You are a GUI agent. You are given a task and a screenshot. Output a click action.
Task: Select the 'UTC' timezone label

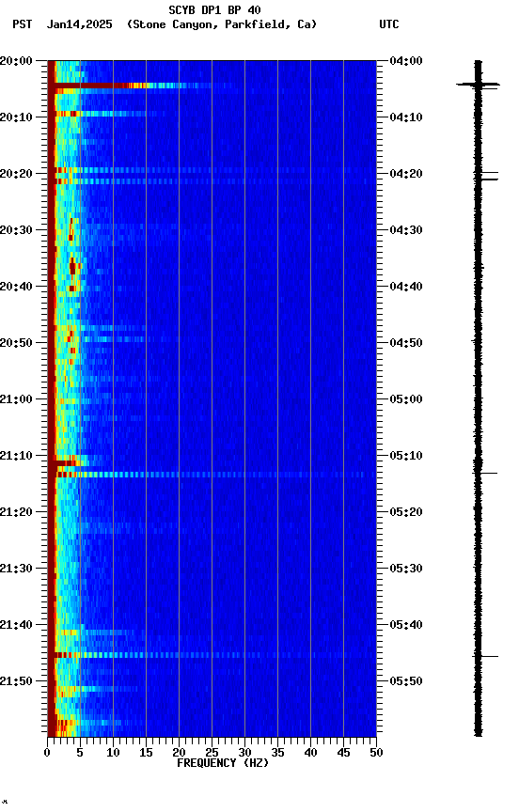point(389,24)
